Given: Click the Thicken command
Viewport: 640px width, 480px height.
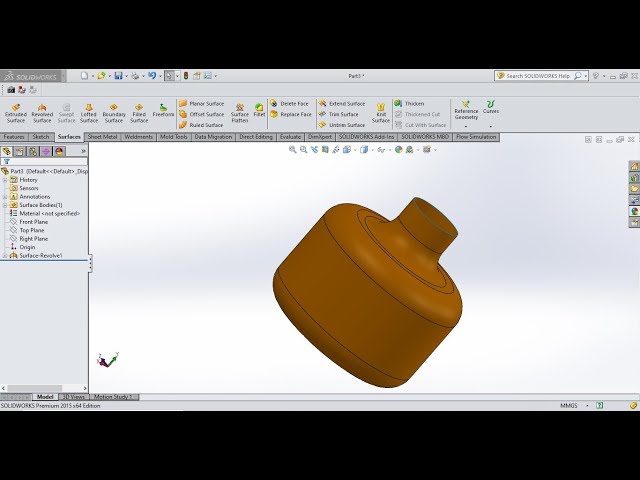Looking at the screenshot, I should pyautogui.click(x=409, y=104).
